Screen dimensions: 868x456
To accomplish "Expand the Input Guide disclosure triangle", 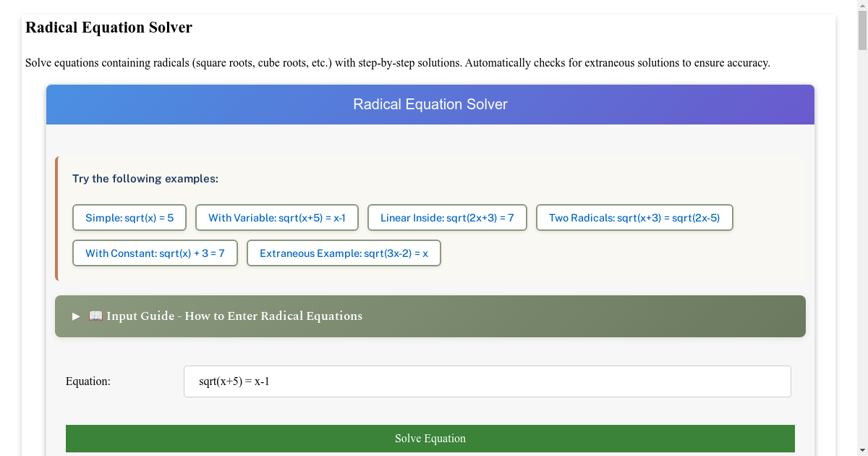I will 77,316.
